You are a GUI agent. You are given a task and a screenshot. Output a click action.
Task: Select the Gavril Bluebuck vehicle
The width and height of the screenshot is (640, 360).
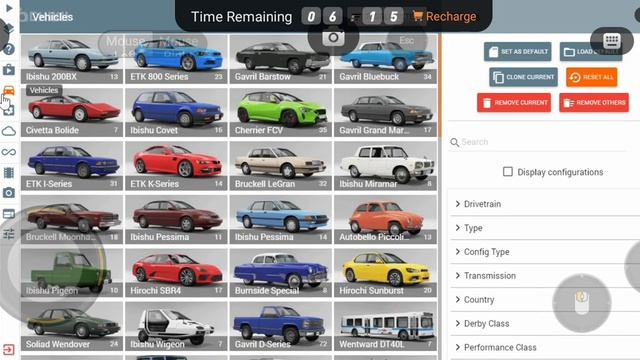(x=385, y=59)
